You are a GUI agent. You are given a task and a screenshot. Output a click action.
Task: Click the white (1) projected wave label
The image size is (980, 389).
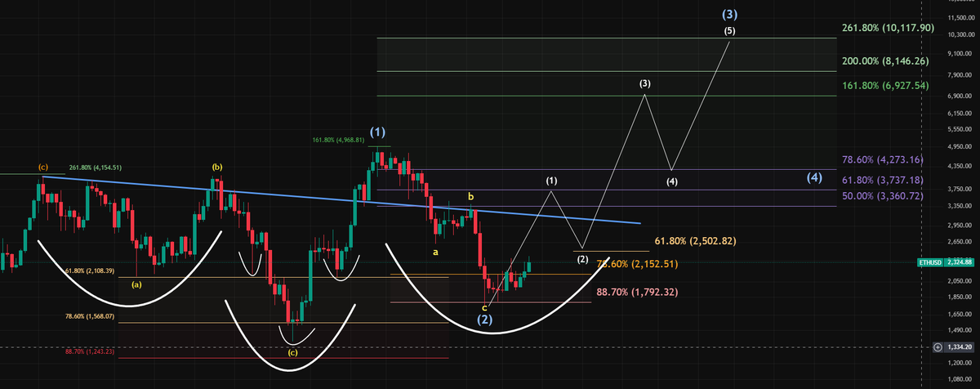pos(551,180)
